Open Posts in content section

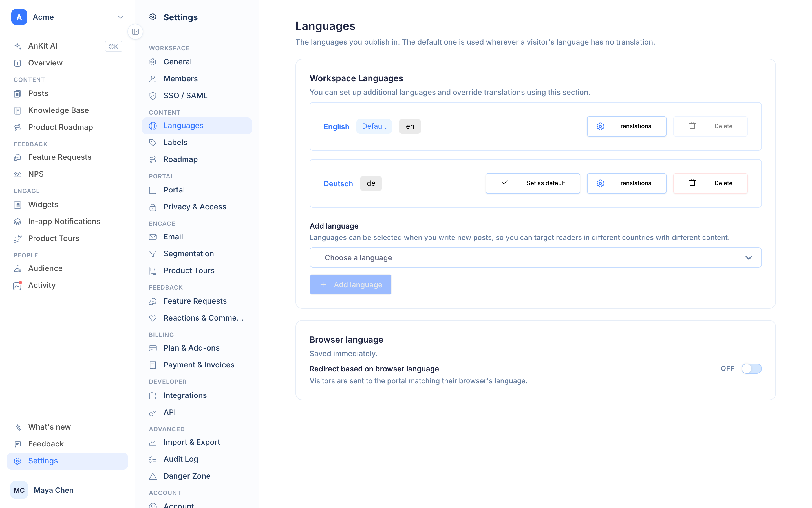(67, 93)
